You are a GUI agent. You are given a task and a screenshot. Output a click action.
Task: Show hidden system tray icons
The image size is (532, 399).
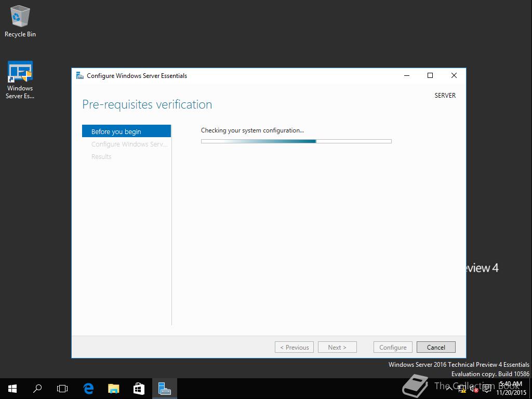449,389
